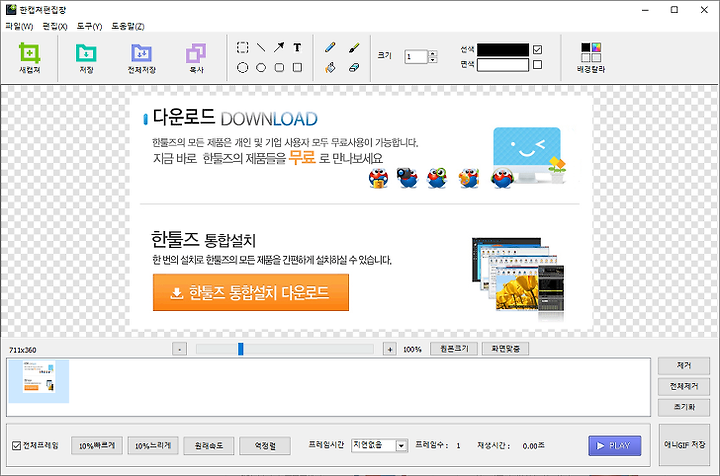
Task: Open the 배경컬러 background color picker
Action: click(x=591, y=57)
